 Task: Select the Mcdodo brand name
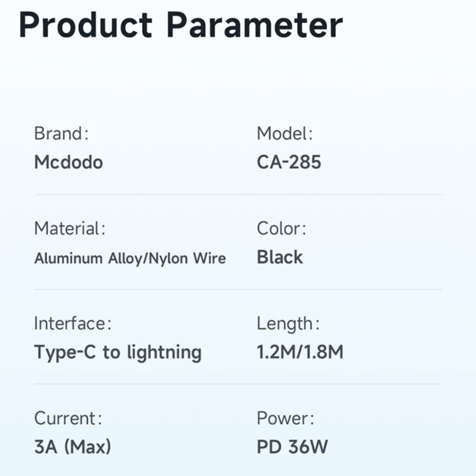coord(68,162)
